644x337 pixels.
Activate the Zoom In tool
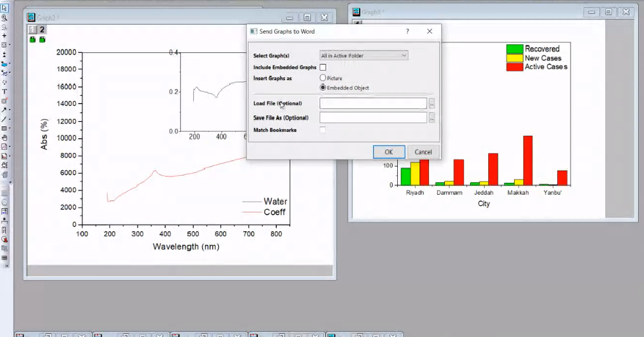tap(4, 18)
